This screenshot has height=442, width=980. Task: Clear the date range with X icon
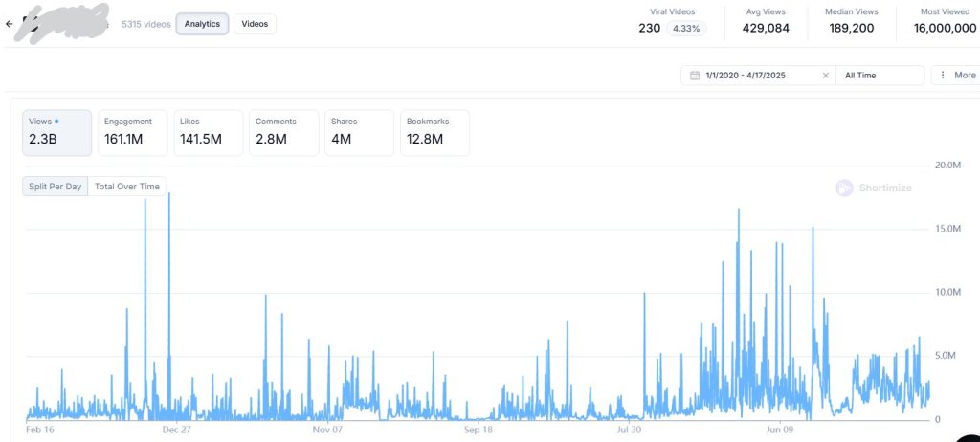pyautogui.click(x=825, y=76)
